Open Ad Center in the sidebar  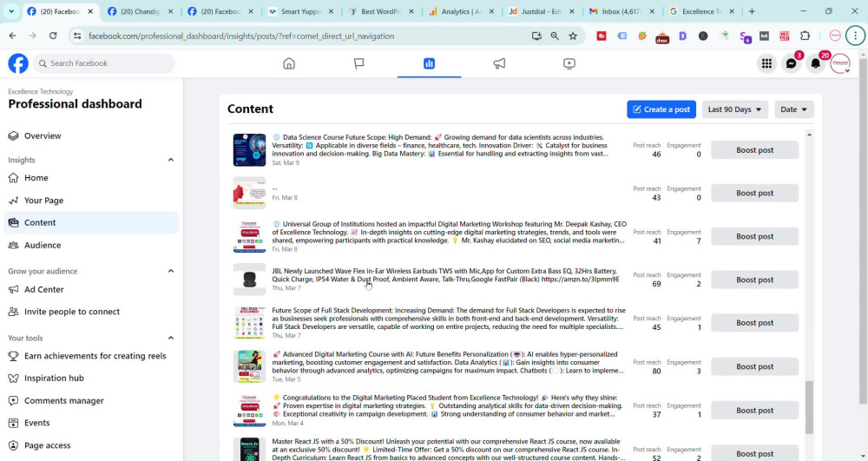91,289
